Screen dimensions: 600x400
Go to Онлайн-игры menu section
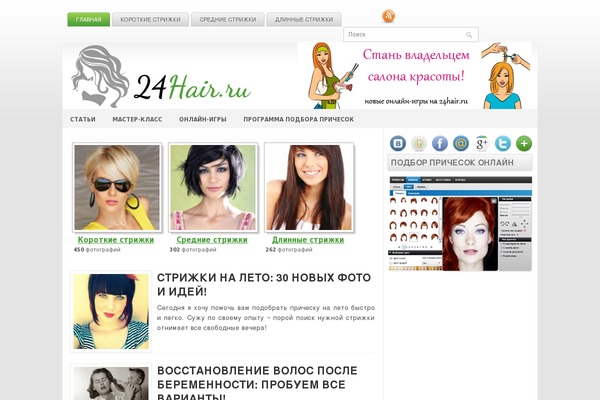pos(203,119)
